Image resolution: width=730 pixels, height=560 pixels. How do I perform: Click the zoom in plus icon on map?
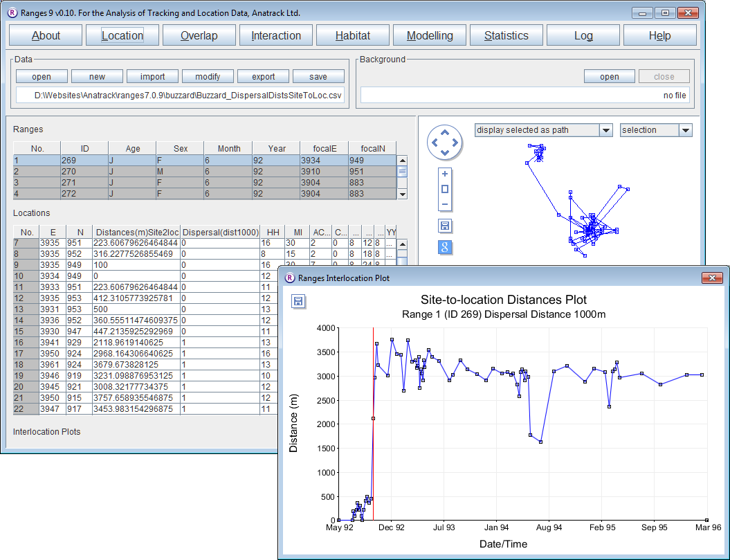click(x=445, y=174)
